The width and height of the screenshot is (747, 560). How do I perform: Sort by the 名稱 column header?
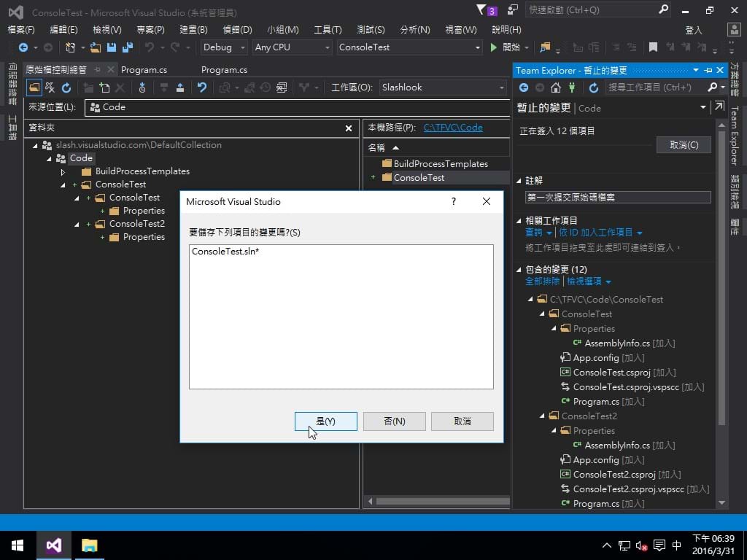click(376, 147)
